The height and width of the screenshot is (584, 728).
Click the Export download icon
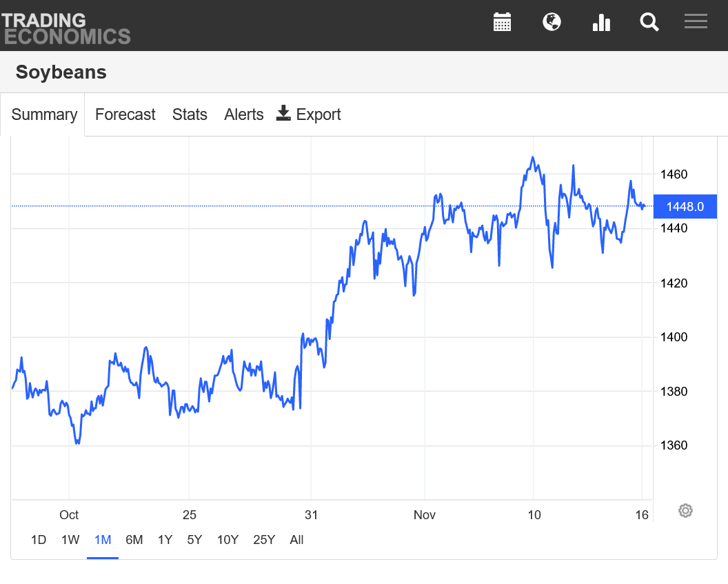point(283,113)
